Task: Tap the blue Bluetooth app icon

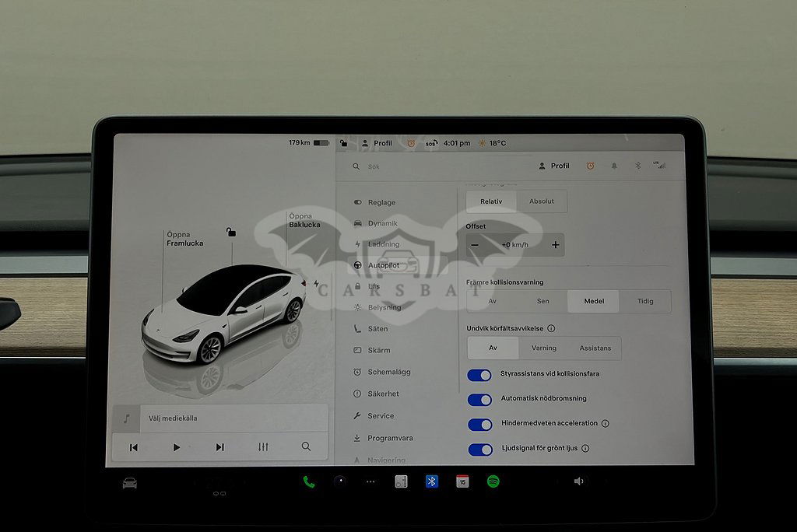Action: [431, 481]
